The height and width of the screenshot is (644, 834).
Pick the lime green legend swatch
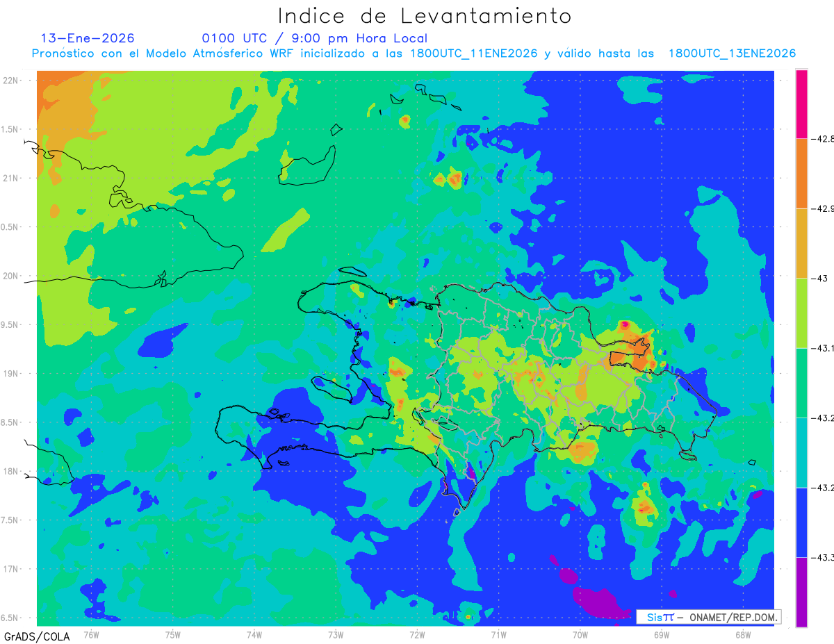coord(801,313)
